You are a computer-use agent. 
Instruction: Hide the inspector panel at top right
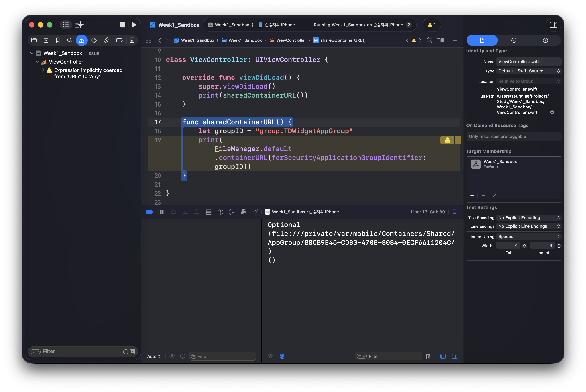tap(553, 25)
